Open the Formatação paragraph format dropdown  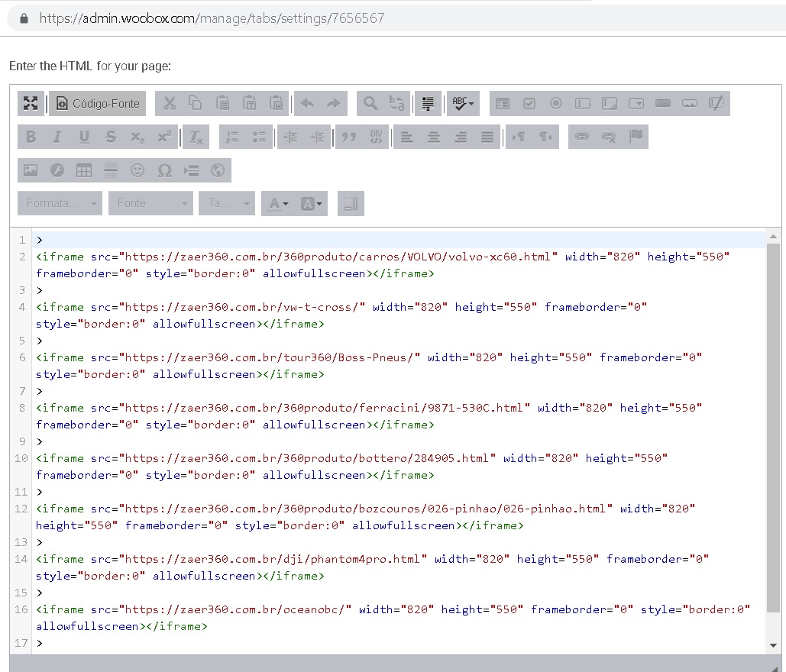pos(60,203)
